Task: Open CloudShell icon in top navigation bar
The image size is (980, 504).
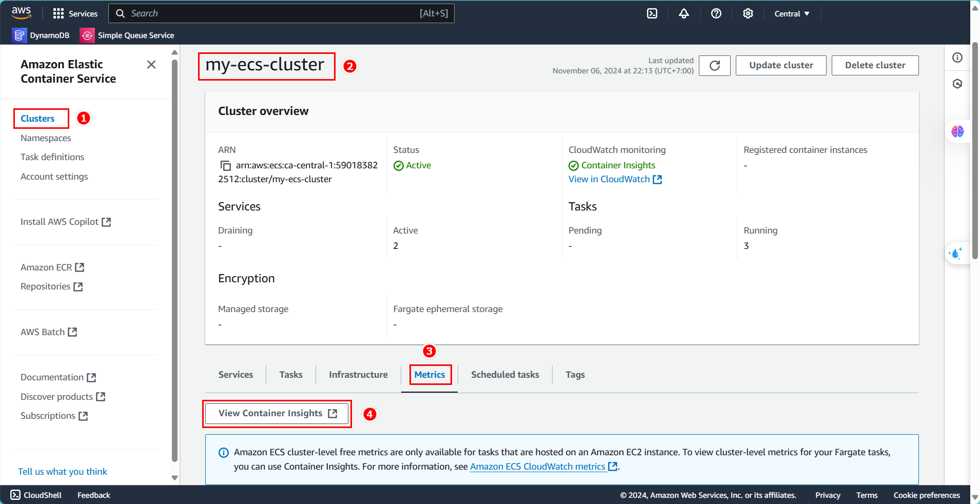Action: (x=652, y=13)
